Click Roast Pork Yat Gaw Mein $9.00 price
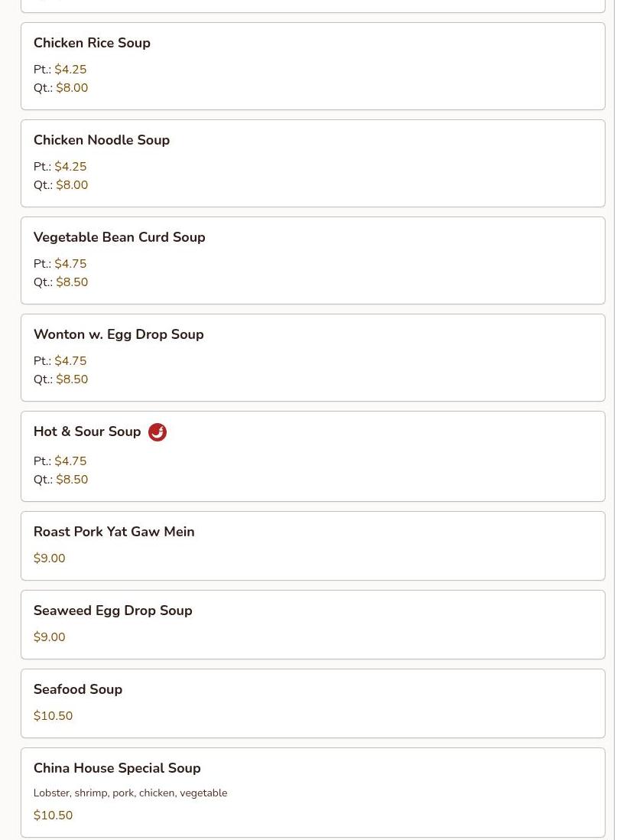Image resolution: width=630 pixels, height=840 pixels. 49,558
